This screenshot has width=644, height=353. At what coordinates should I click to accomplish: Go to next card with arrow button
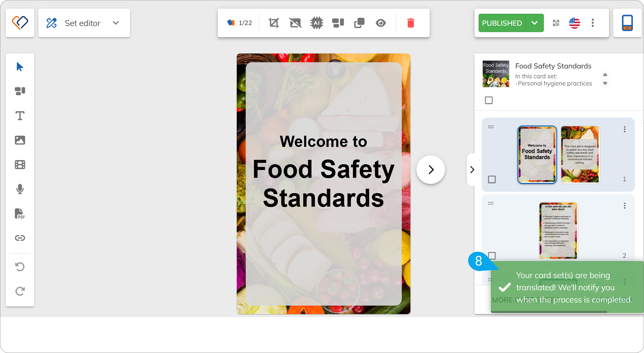pyautogui.click(x=431, y=170)
